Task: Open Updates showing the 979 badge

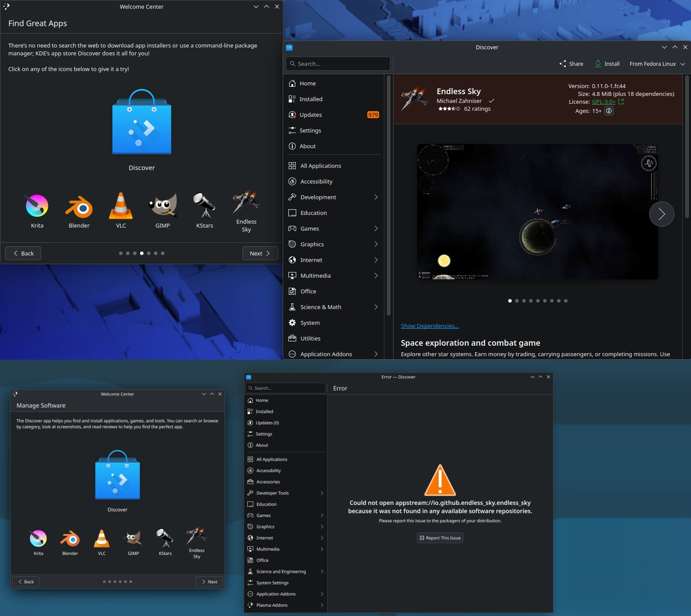Action: [334, 115]
